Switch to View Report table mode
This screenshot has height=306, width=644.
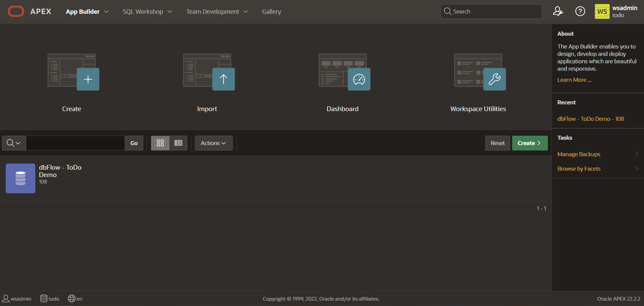point(178,143)
